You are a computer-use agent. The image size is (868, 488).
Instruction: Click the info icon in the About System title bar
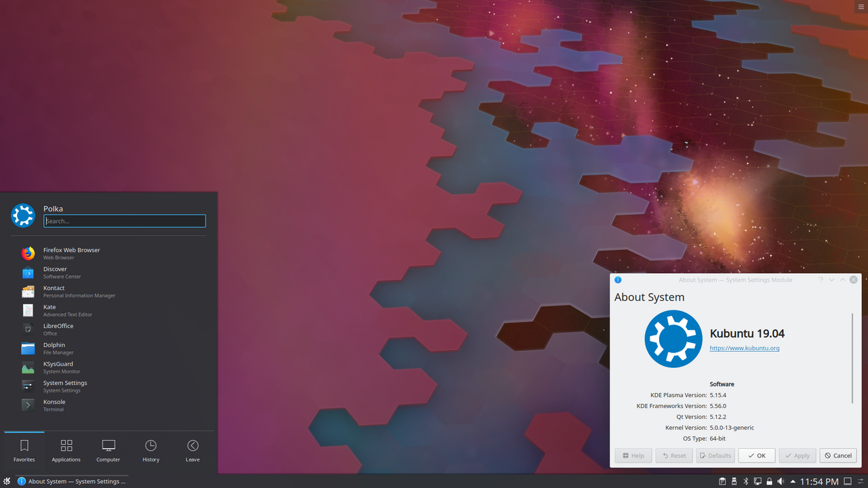[x=618, y=280]
